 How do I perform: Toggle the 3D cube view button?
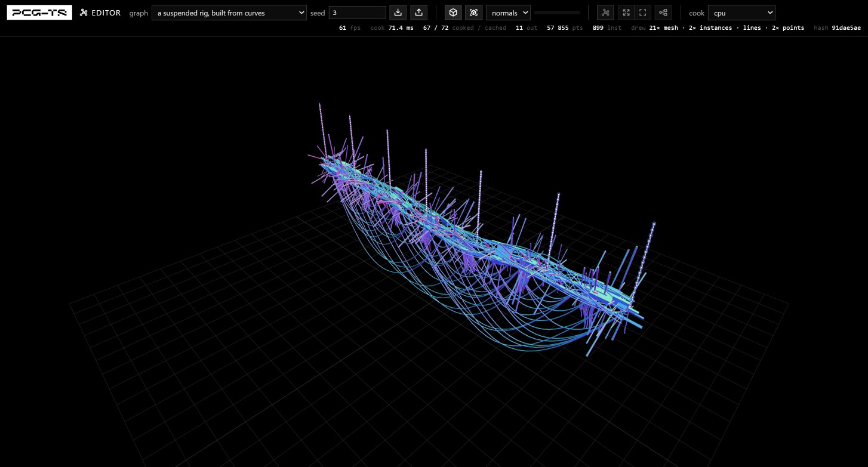click(453, 13)
